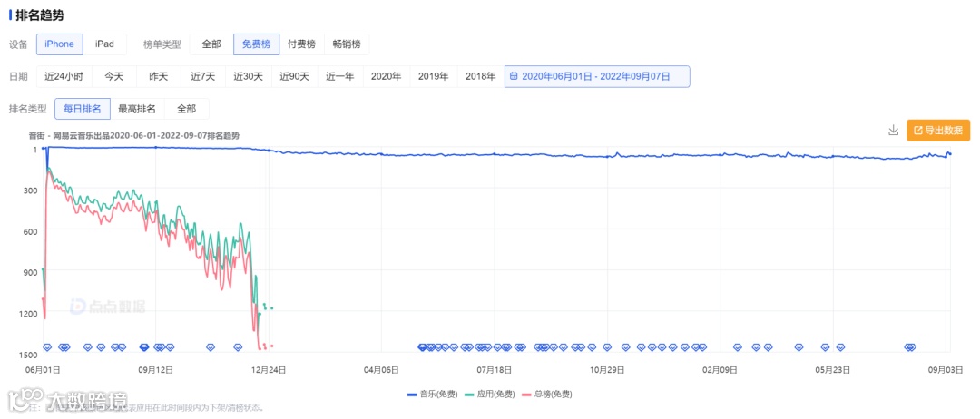Click the 07月18日 axis date label
The width and height of the screenshot is (980, 419).
click(495, 370)
